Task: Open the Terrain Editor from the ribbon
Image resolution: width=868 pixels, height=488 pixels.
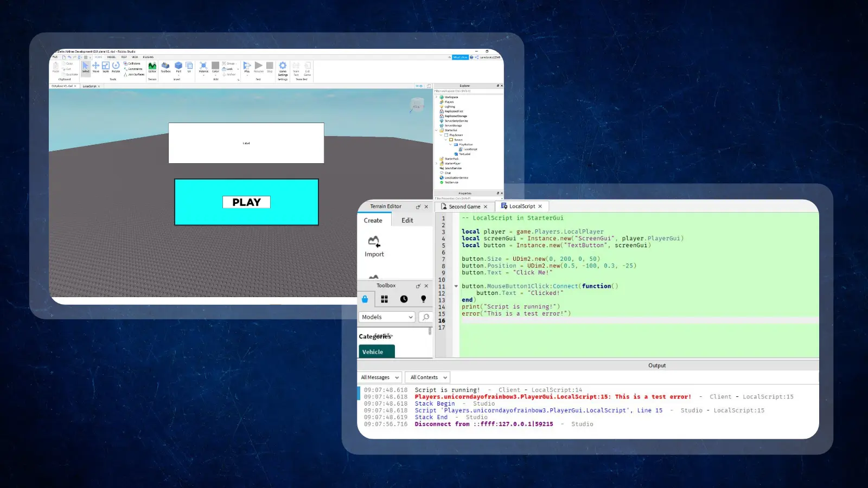Action: pyautogui.click(x=152, y=67)
